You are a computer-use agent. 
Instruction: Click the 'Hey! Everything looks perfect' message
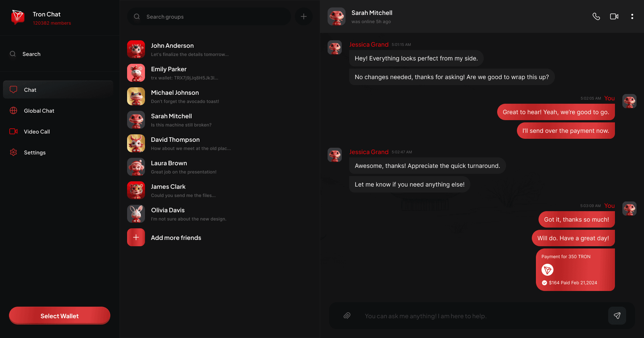(x=416, y=58)
